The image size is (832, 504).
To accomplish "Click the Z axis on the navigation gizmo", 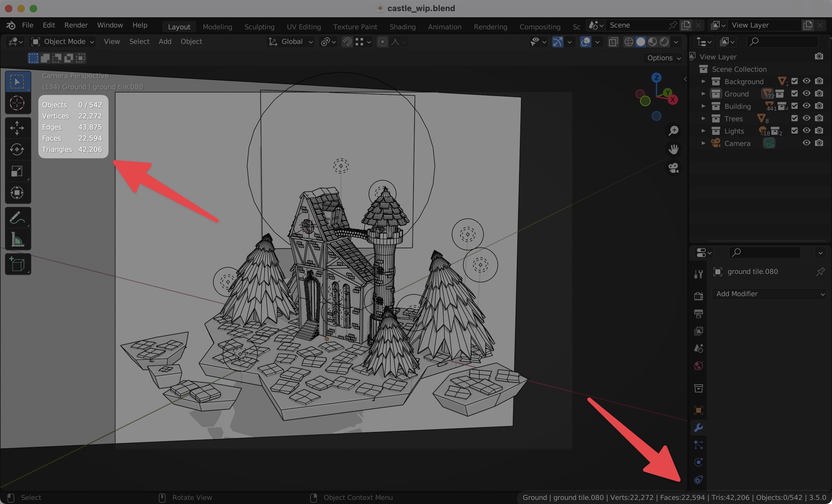I will click(656, 78).
